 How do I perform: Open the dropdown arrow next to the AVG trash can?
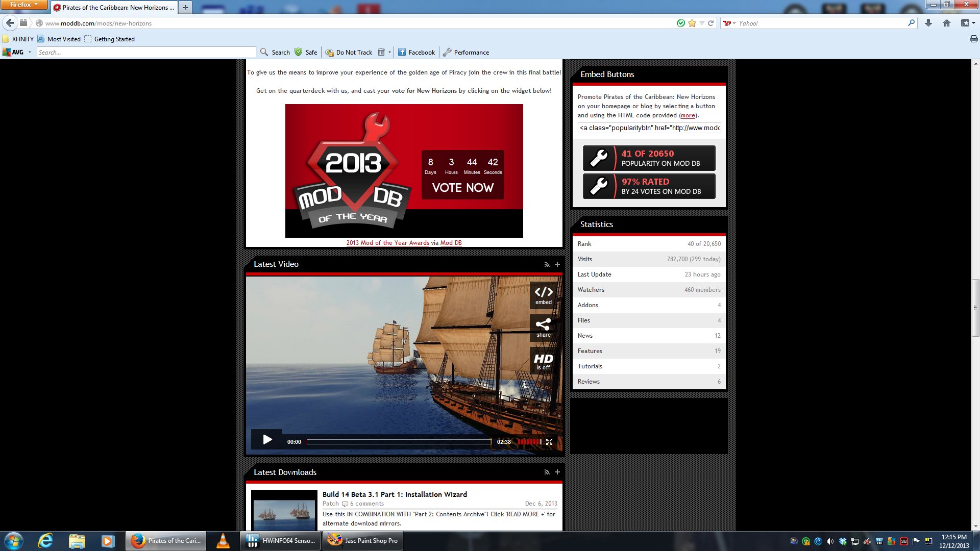389,52
